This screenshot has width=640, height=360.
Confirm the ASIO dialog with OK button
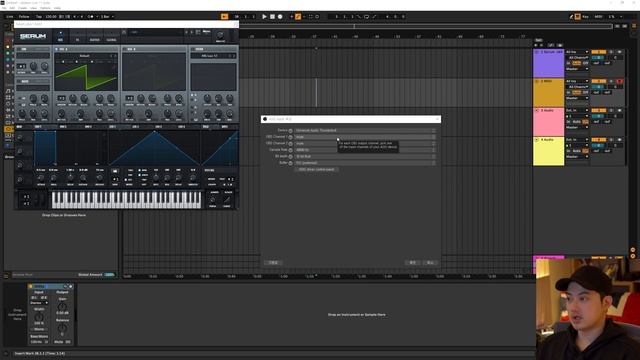click(x=413, y=262)
